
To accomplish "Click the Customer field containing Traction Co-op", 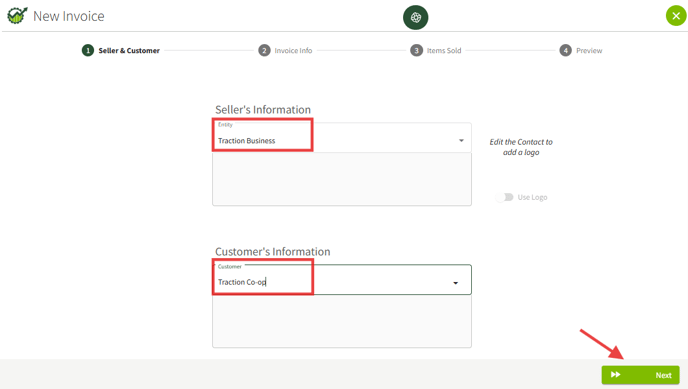I will (342, 280).
